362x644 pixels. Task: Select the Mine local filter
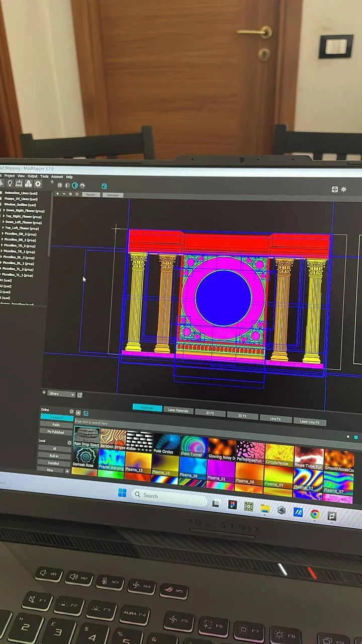pos(50,470)
